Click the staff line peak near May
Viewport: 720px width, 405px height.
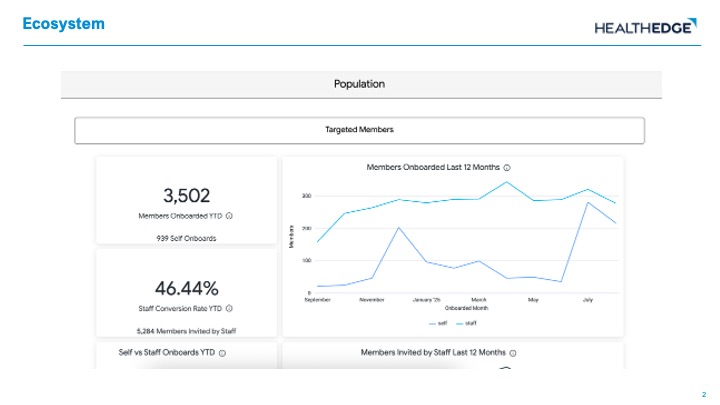[507, 182]
